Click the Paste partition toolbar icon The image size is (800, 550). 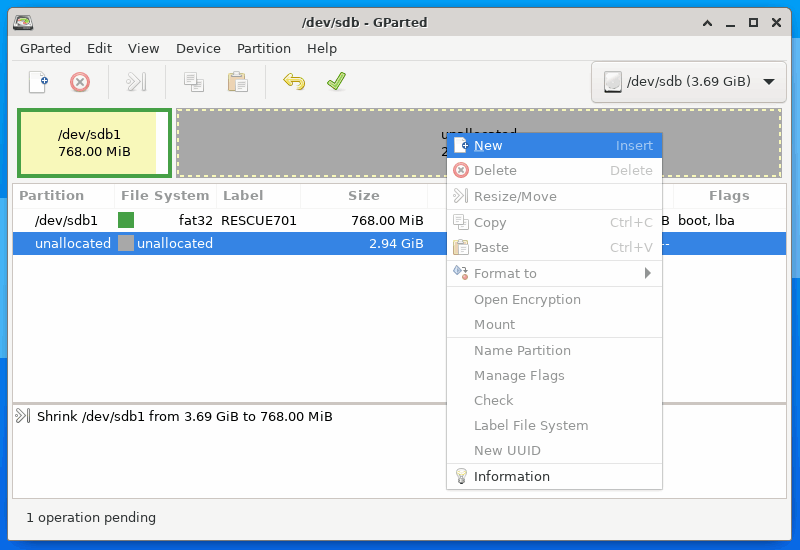238,82
